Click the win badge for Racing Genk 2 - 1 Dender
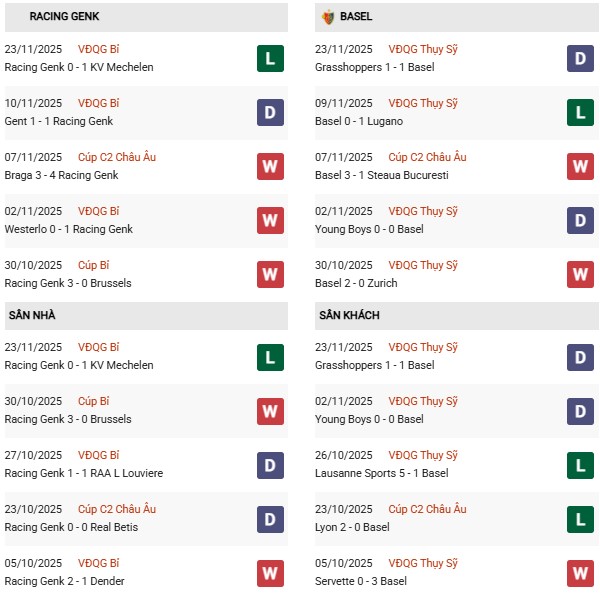The width and height of the screenshot is (600, 595). click(270, 572)
